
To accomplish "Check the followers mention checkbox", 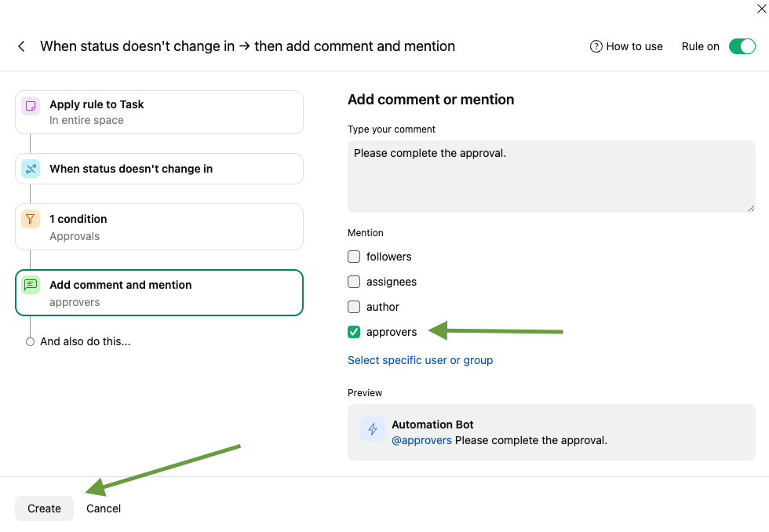I will pos(354,257).
